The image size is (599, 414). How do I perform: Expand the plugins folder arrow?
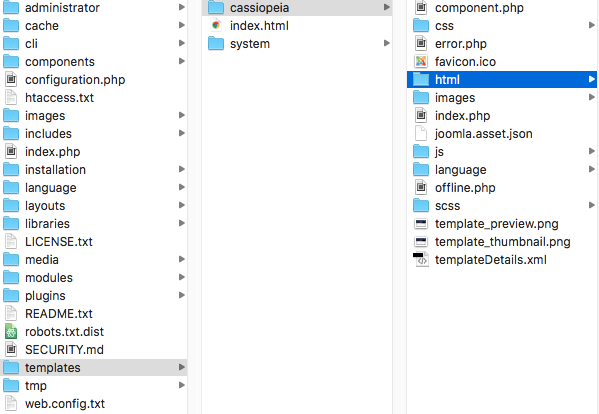pos(182,295)
